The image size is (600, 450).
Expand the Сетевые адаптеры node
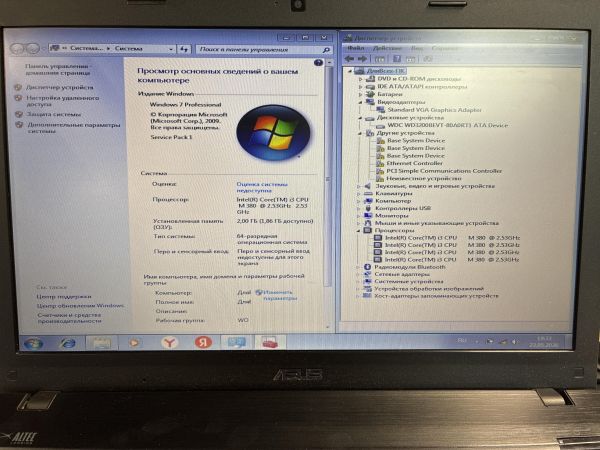[358, 274]
